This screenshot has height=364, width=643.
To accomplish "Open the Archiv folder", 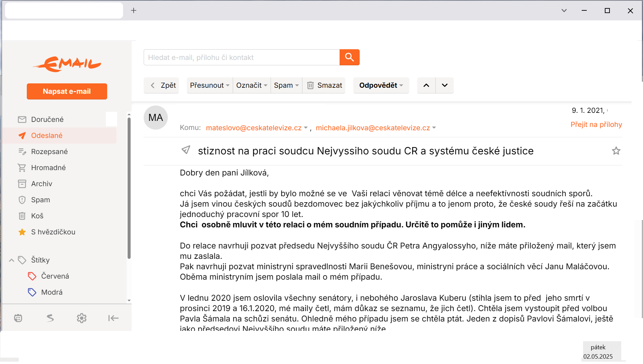I will 59,184.
